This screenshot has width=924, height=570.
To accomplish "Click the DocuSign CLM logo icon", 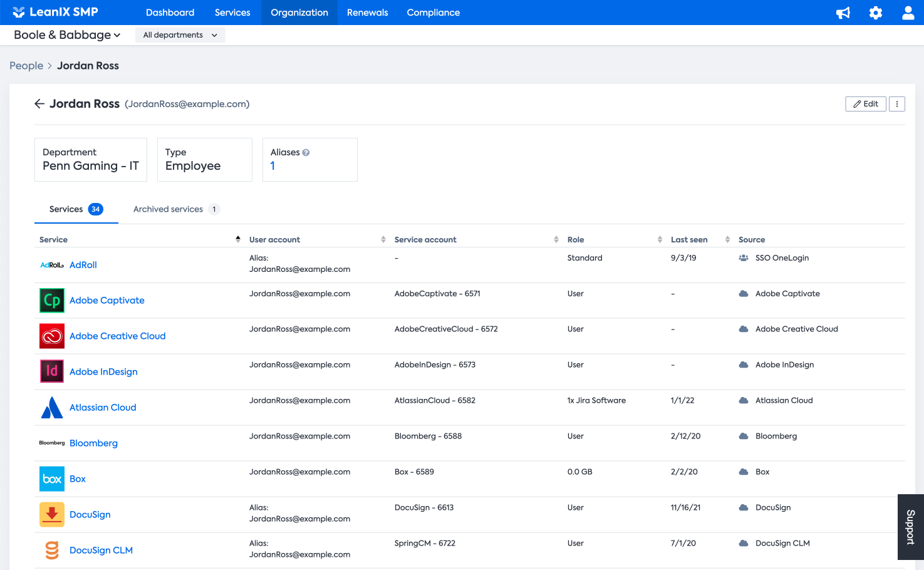I will click(x=52, y=550).
